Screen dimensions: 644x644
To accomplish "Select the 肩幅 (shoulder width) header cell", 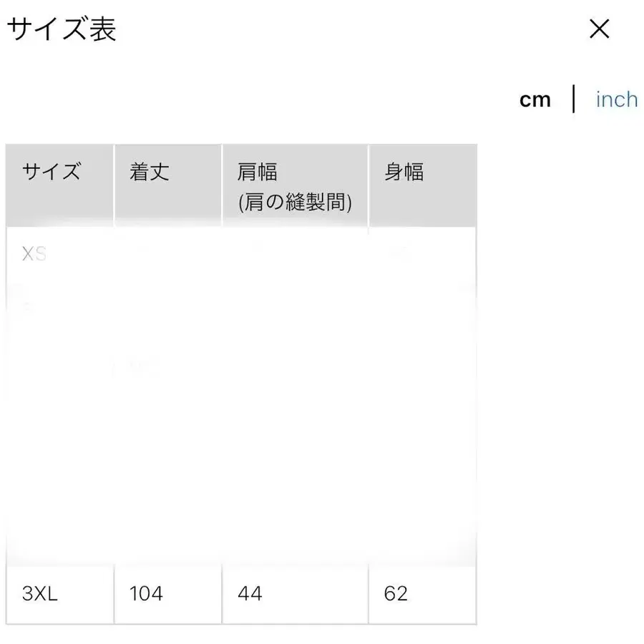I will tap(258, 172).
